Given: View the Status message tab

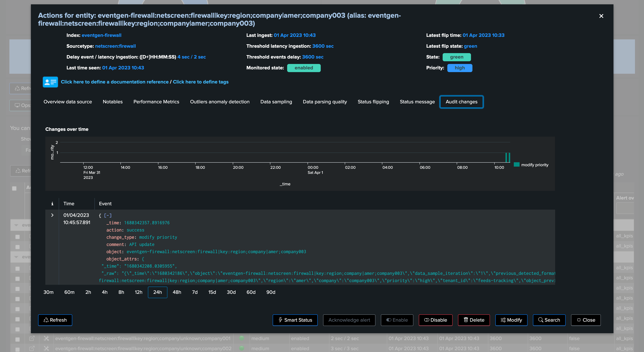Looking at the screenshot, I should 417,102.
